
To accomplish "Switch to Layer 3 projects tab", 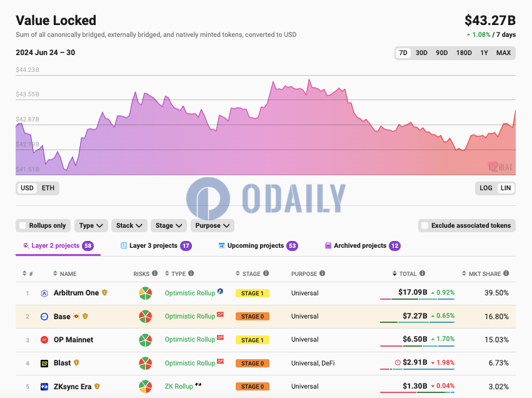I will 156,246.
